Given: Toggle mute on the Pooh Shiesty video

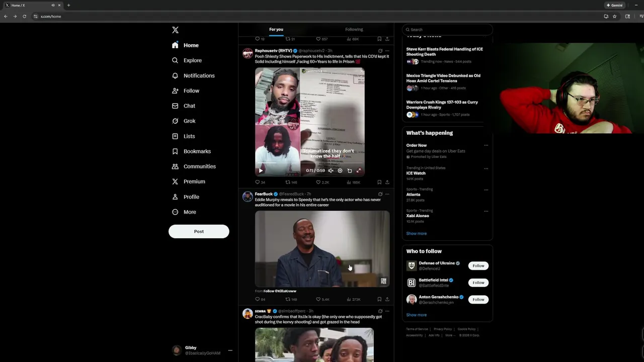Looking at the screenshot, I should coord(331,170).
